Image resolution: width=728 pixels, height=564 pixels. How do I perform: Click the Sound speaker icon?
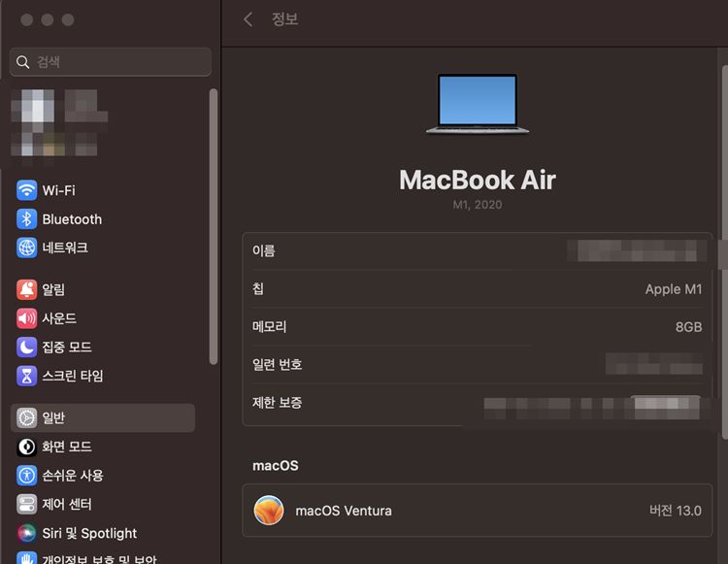26,318
